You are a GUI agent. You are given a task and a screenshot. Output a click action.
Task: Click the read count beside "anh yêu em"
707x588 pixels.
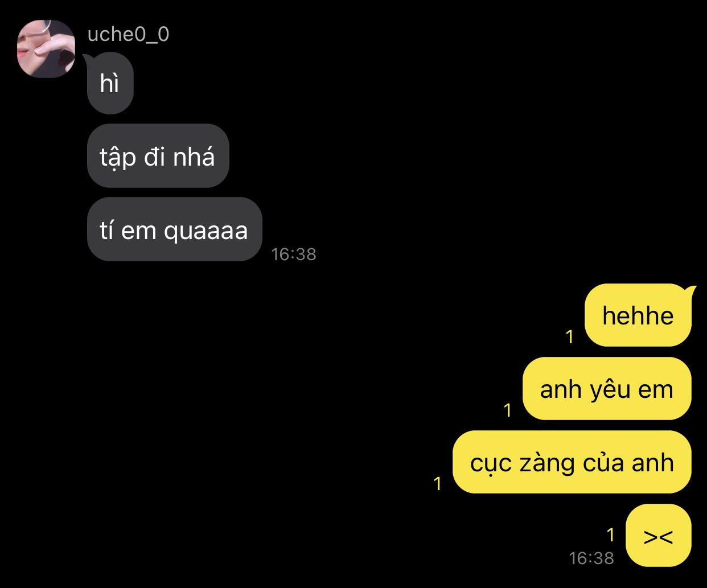(508, 410)
